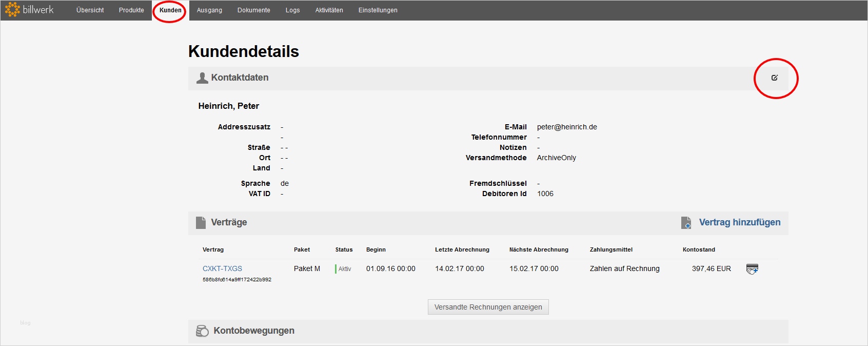Click Beginn date 01.09.16 00:00

(391, 268)
